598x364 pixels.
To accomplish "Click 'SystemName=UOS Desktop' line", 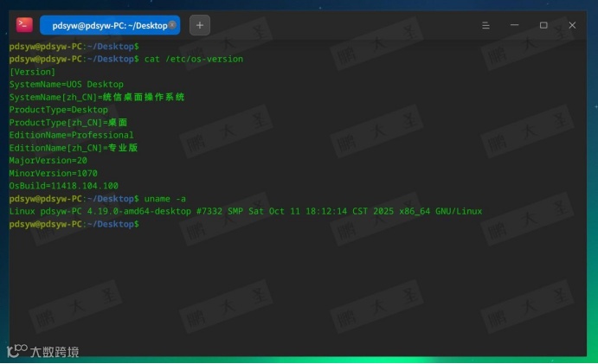I will click(x=67, y=84).
